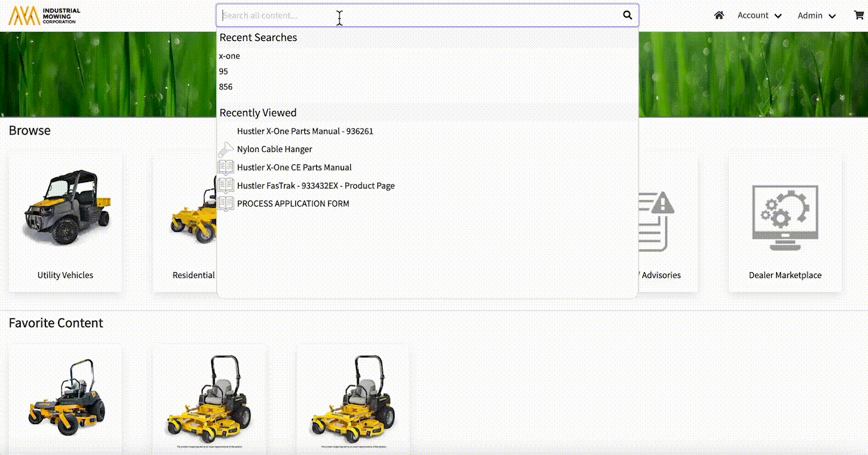This screenshot has width=868, height=455.
Task: Click the Industrial Mowing Corporation logo
Action: [x=44, y=16]
